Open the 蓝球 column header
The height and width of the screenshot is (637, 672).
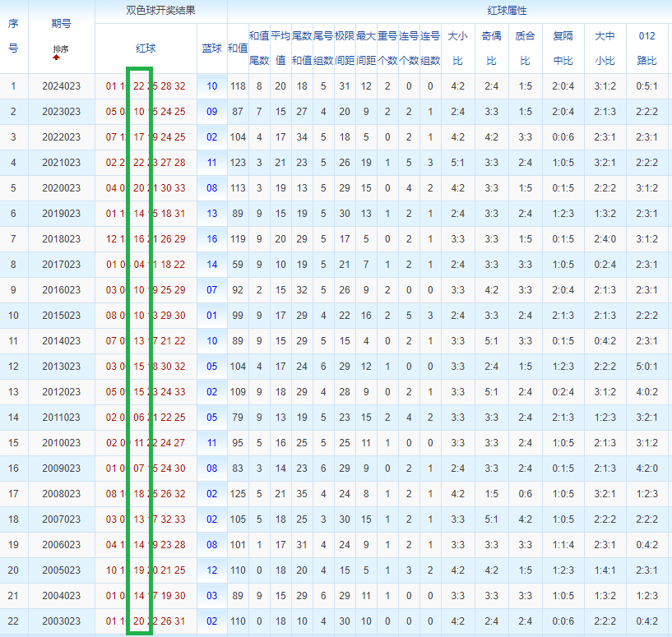(211, 48)
